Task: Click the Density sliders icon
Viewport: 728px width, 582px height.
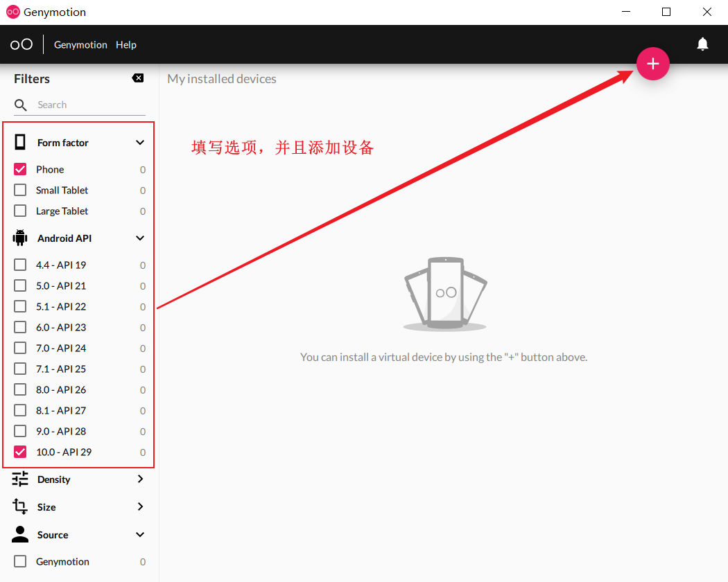Action: [20, 479]
